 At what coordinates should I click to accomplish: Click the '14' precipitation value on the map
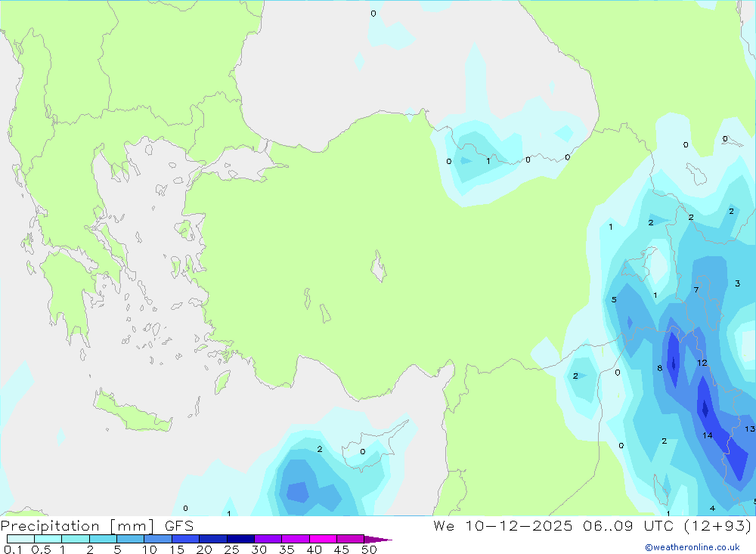(708, 435)
